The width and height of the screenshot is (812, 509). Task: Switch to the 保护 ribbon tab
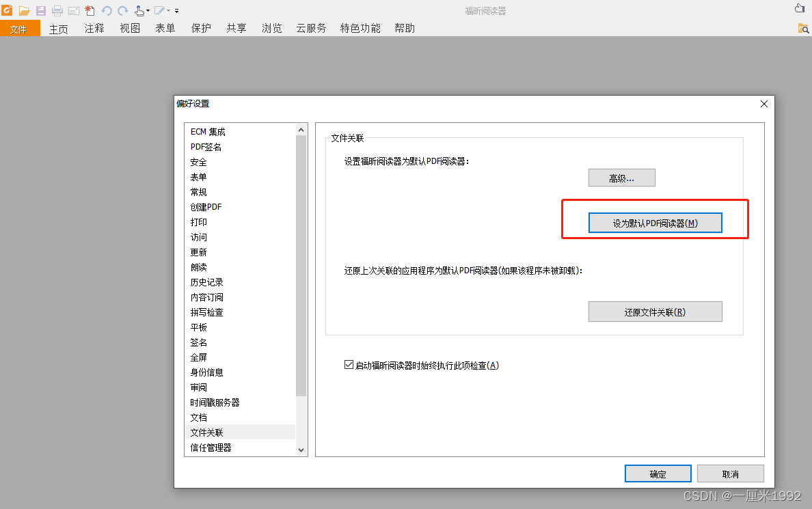tap(201, 29)
